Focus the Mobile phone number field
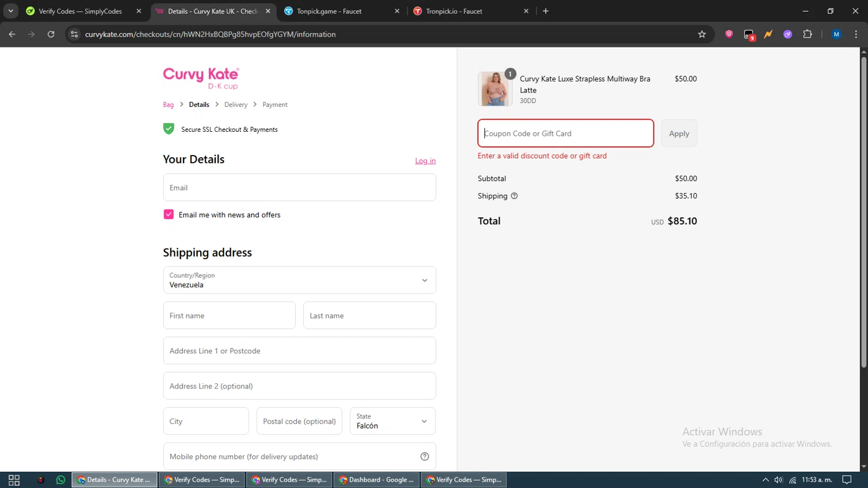 click(299, 456)
